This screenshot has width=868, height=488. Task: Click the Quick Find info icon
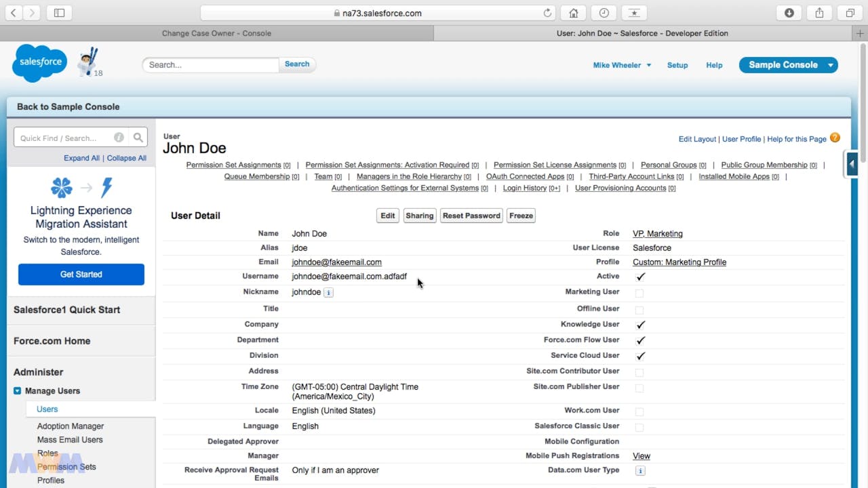click(x=119, y=138)
